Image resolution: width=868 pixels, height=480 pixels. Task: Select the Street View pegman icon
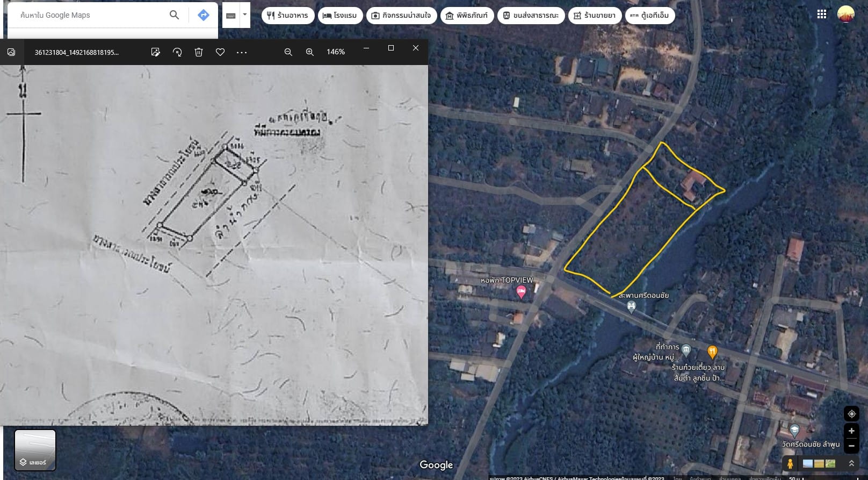(x=790, y=463)
